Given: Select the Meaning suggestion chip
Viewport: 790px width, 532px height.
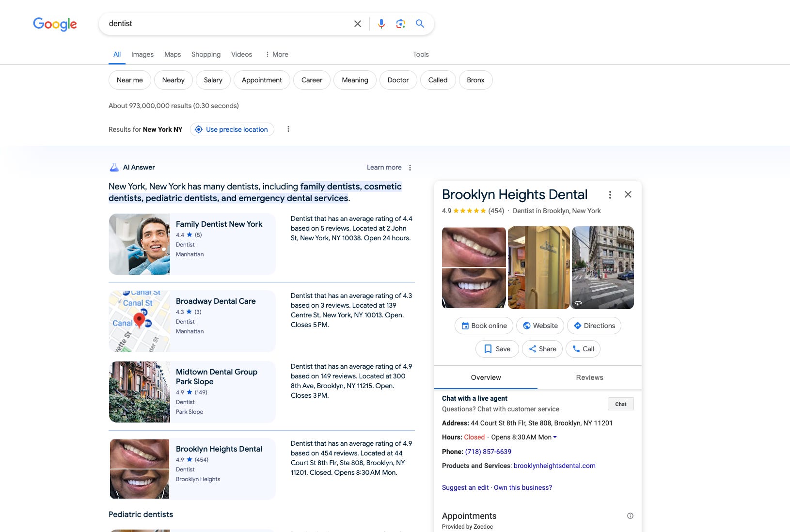Looking at the screenshot, I should (x=355, y=80).
